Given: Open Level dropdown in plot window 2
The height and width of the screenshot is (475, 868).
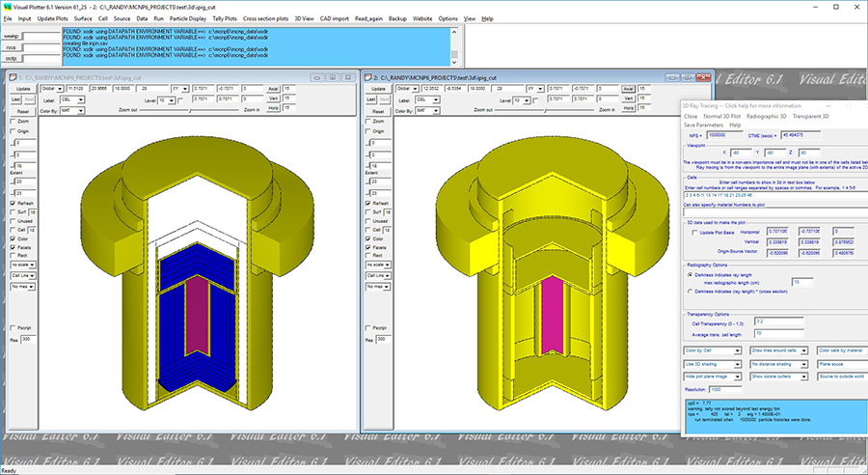Looking at the screenshot, I should tap(522, 100).
